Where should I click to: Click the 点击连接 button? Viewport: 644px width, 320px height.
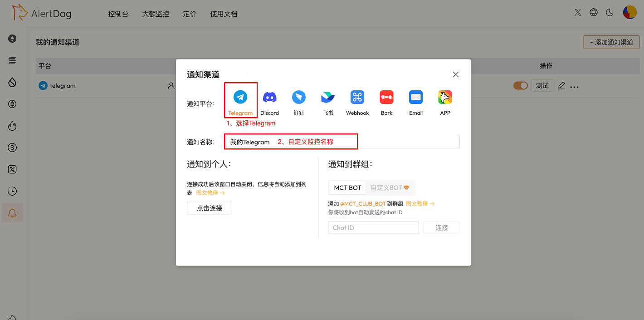(210, 208)
